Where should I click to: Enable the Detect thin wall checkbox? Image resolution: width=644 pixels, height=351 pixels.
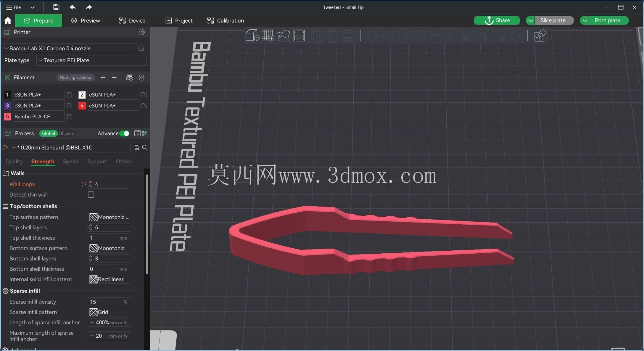click(x=91, y=195)
